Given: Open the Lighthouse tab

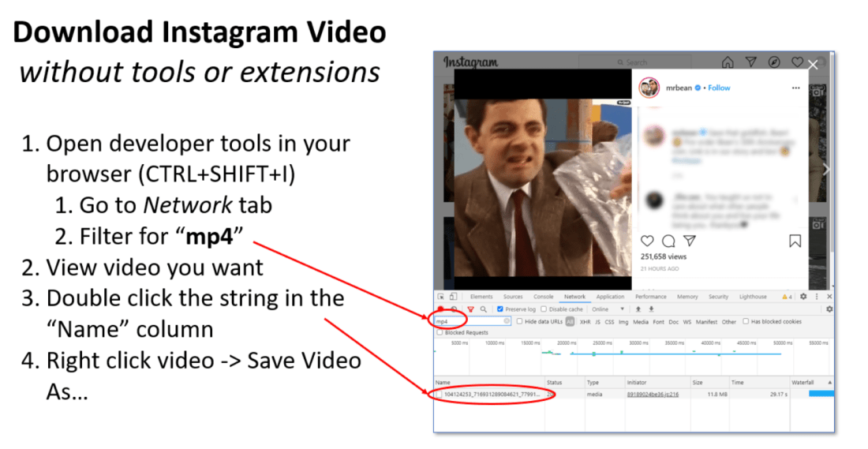Looking at the screenshot, I should point(753,297).
